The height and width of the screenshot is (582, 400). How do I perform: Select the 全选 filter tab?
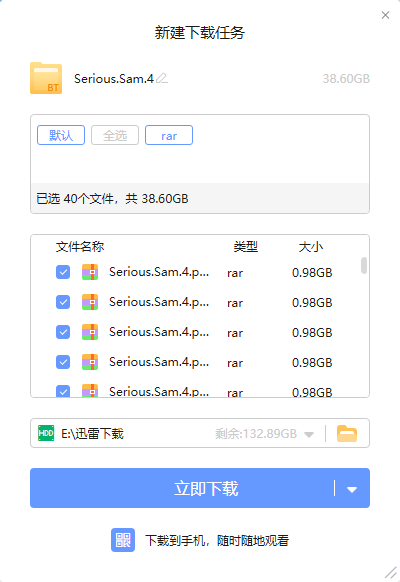coord(115,135)
